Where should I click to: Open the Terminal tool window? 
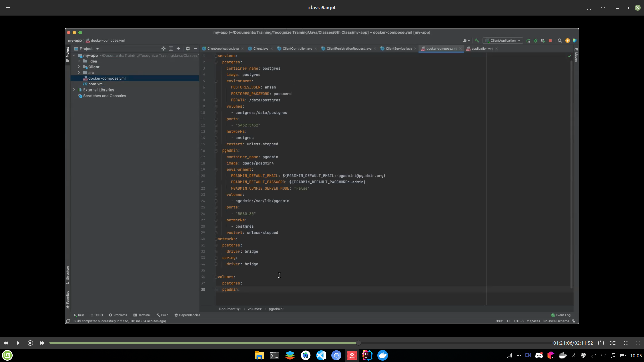142,315
